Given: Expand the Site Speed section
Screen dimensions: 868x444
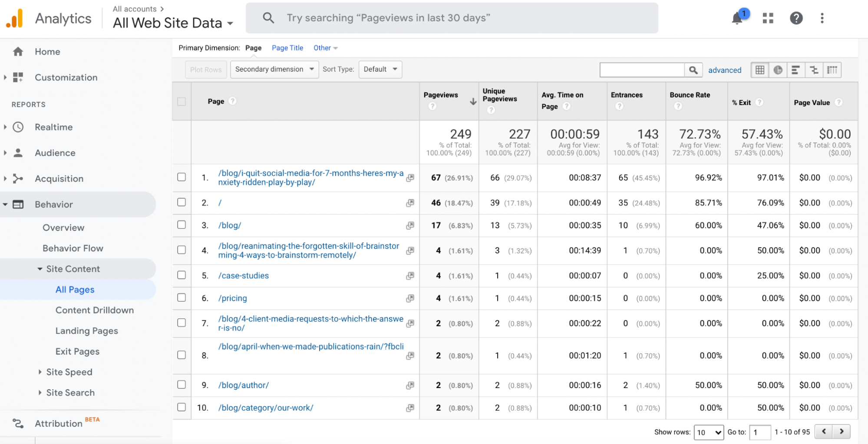Looking at the screenshot, I should (x=40, y=372).
